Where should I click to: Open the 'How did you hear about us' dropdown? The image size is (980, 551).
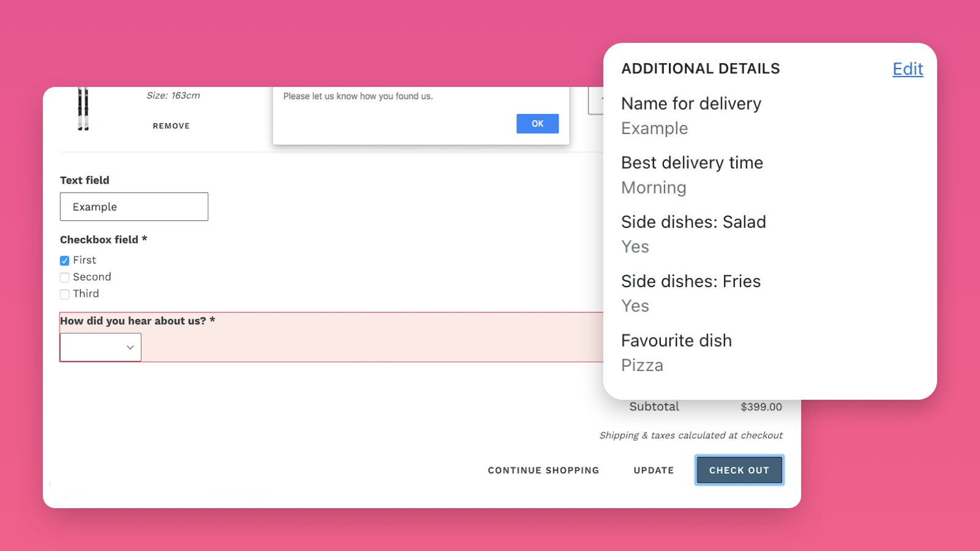click(100, 347)
